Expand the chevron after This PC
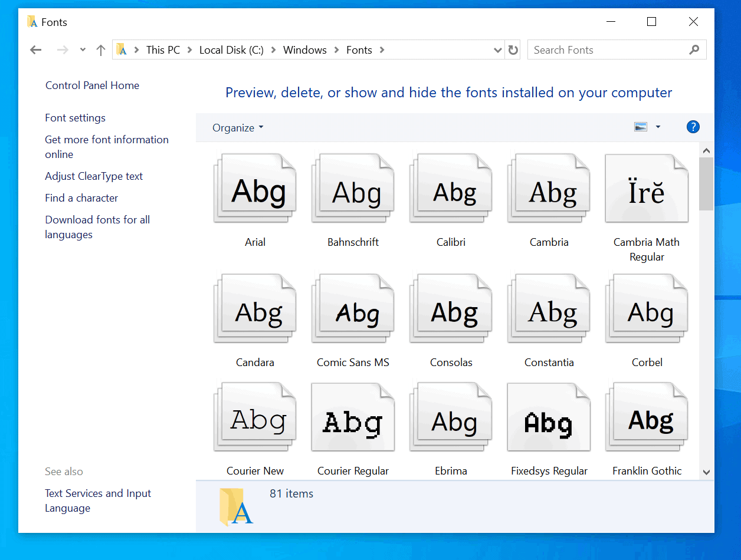The height and width of the screenshot is (560, 741). 190,50
